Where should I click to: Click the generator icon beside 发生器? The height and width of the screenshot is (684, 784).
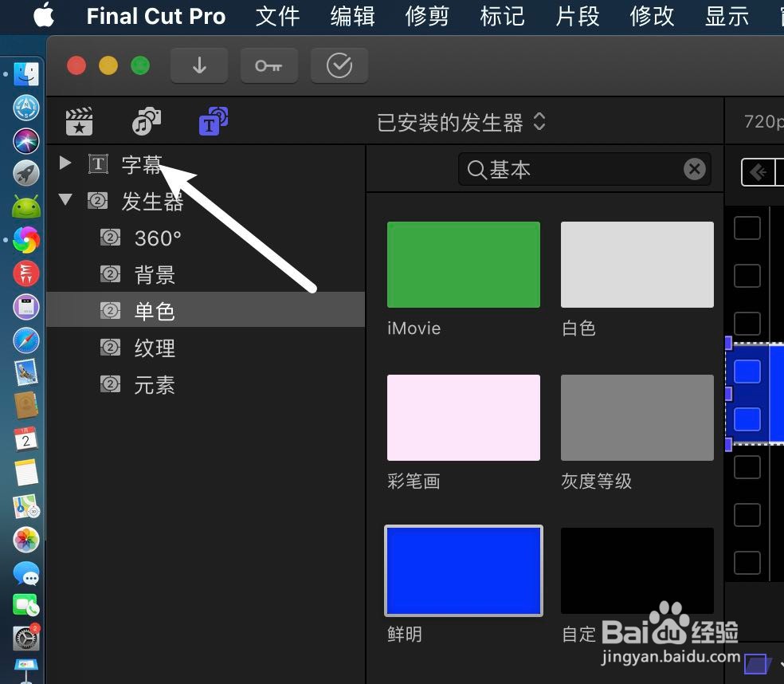pyautogui.click(x=97, y=201)
